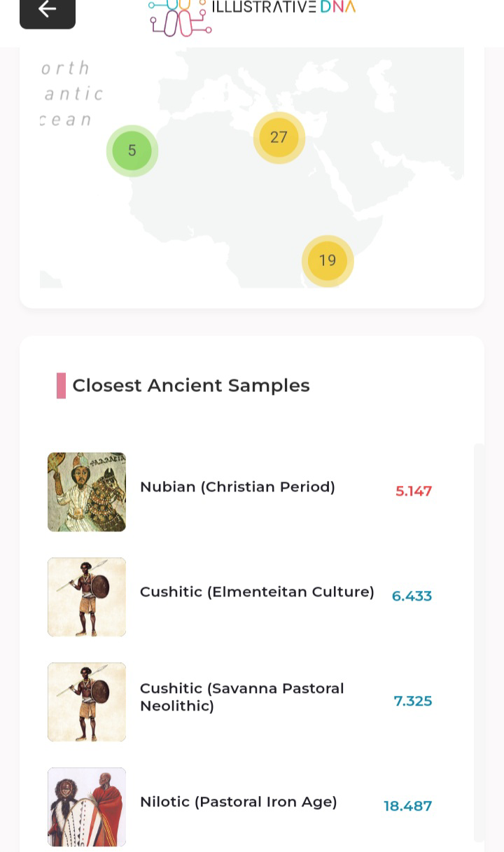This screenshot has height=852, width=504.
Task: Select Nilotic (Pastoral Iron Age) sample name
Action: pos(239,802)
